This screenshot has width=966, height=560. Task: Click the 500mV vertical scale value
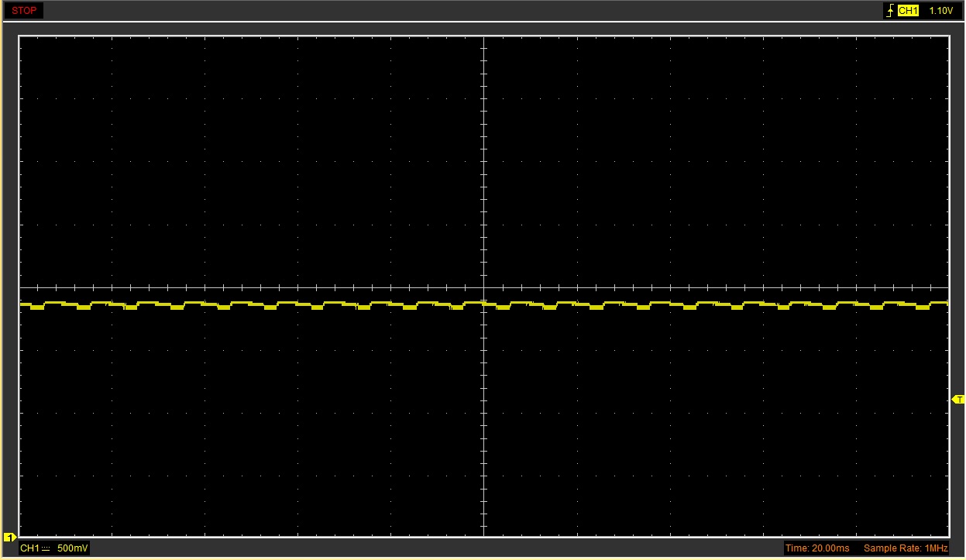click(x=73, y=548)
